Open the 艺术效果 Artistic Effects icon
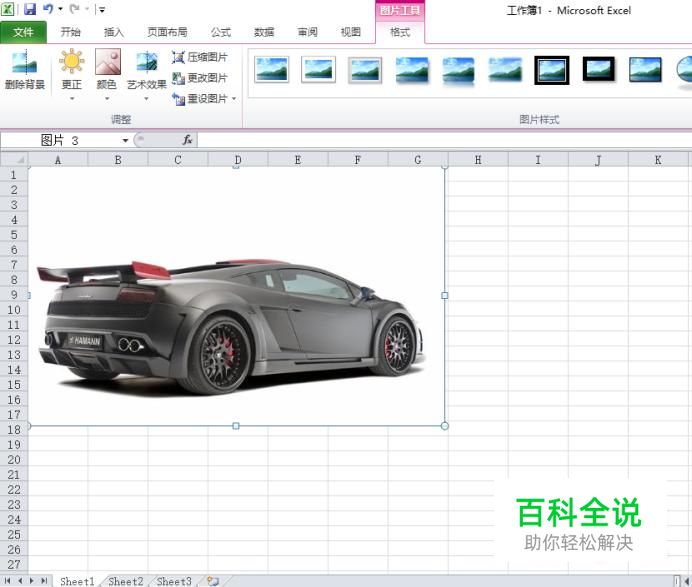 [x=147, y=62]
